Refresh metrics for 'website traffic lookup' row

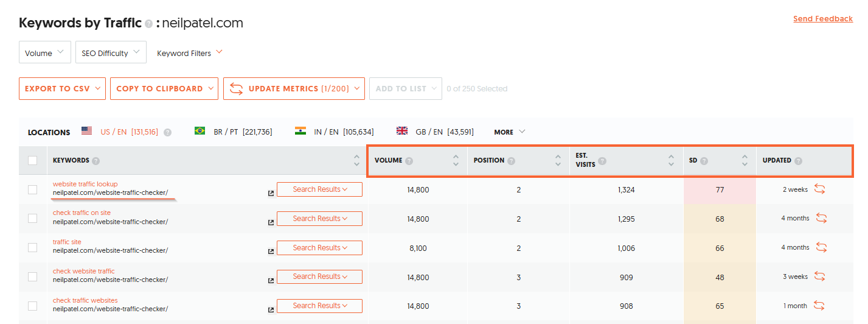(819, 189)
